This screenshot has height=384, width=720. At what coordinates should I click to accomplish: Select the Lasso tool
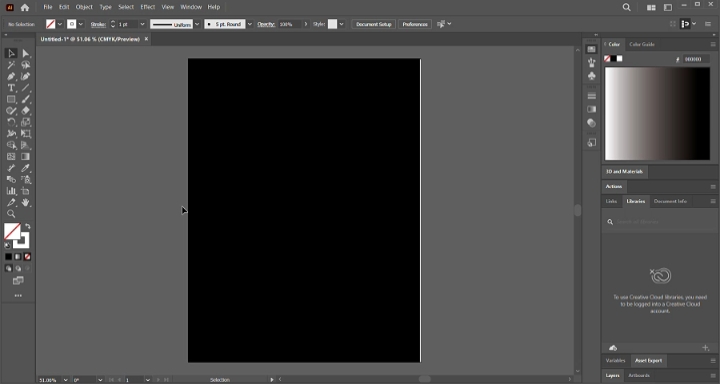pos(26,65)
